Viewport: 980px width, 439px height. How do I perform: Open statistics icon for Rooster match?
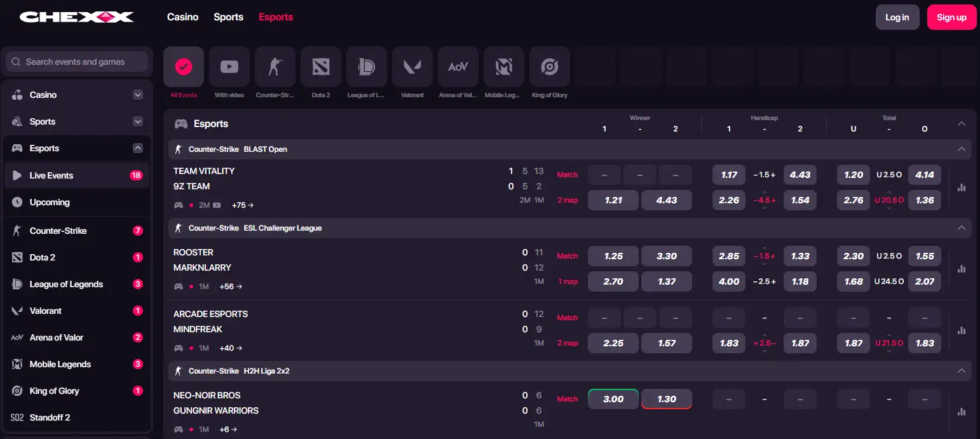click(962, 269)
